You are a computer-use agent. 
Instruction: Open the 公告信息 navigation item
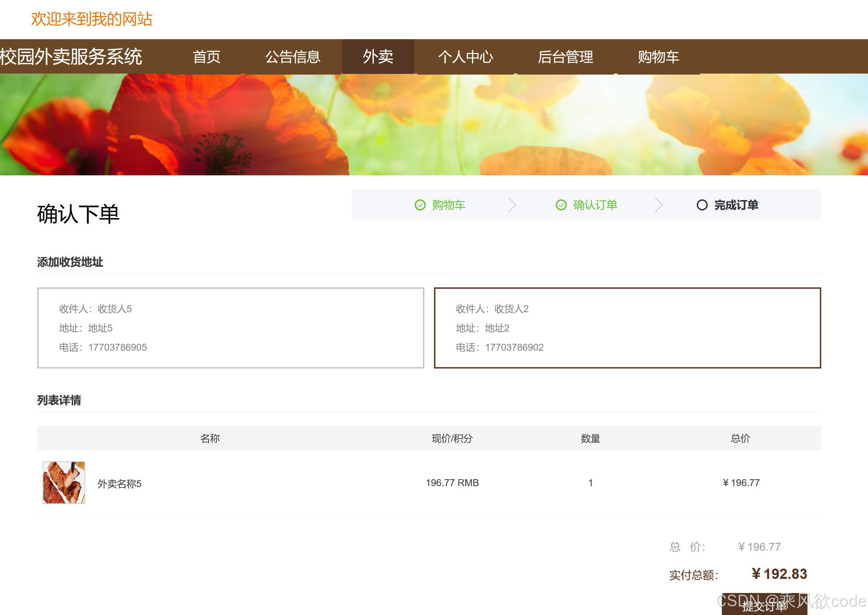293,57
